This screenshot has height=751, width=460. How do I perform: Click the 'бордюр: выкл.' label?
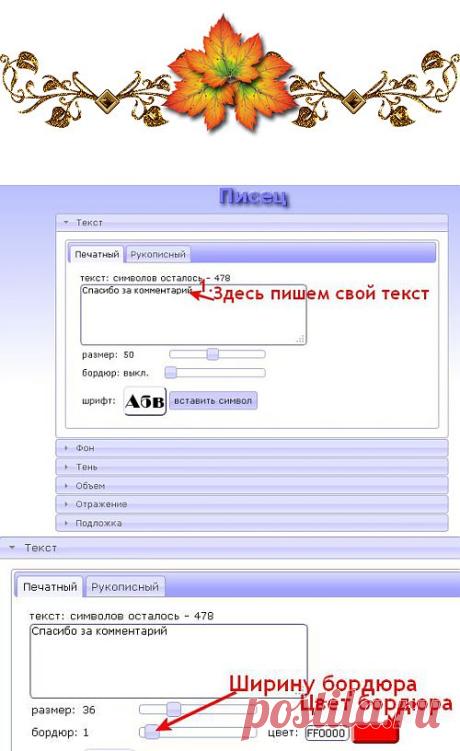[115, 373]
